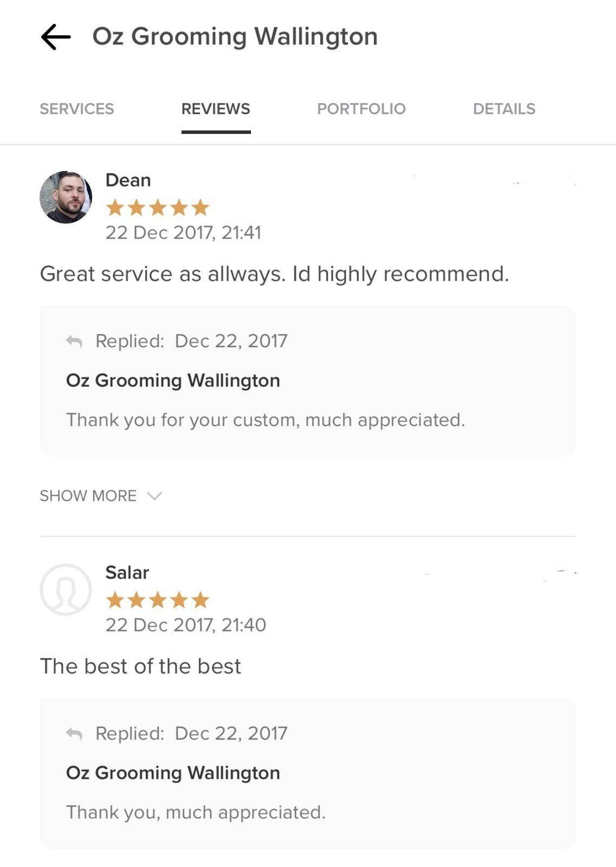This screenshot has width=616, height=867.
Task: Go to the Details tab
Action: 504,109
